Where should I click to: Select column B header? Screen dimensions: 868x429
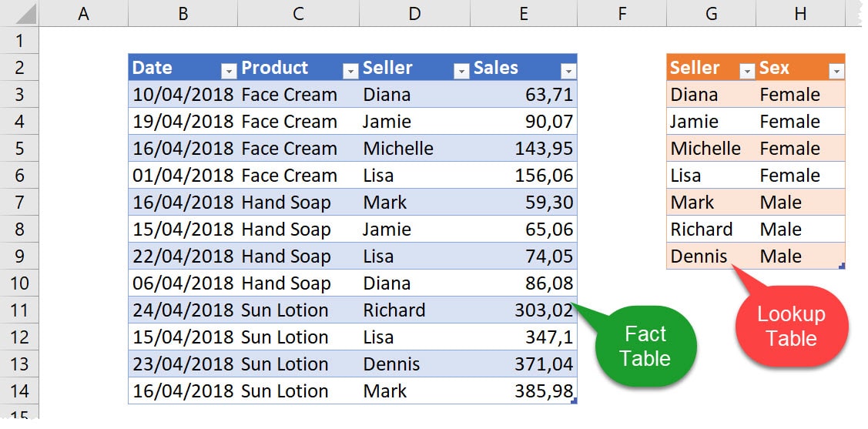[x=183, y=14]
